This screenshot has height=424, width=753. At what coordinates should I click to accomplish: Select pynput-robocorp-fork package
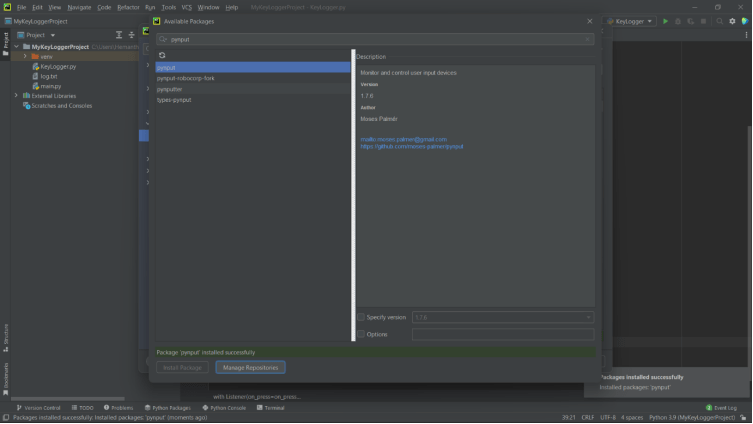tap(253, 78)
